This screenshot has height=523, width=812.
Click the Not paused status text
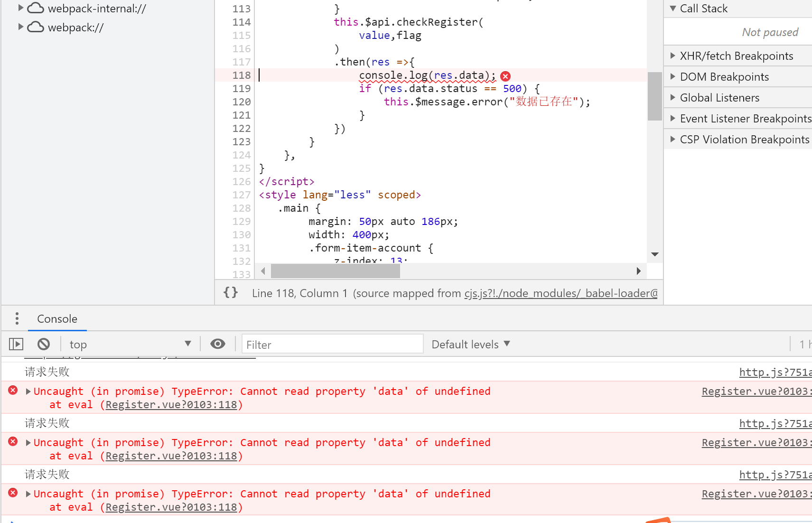[x=770, y=32]
